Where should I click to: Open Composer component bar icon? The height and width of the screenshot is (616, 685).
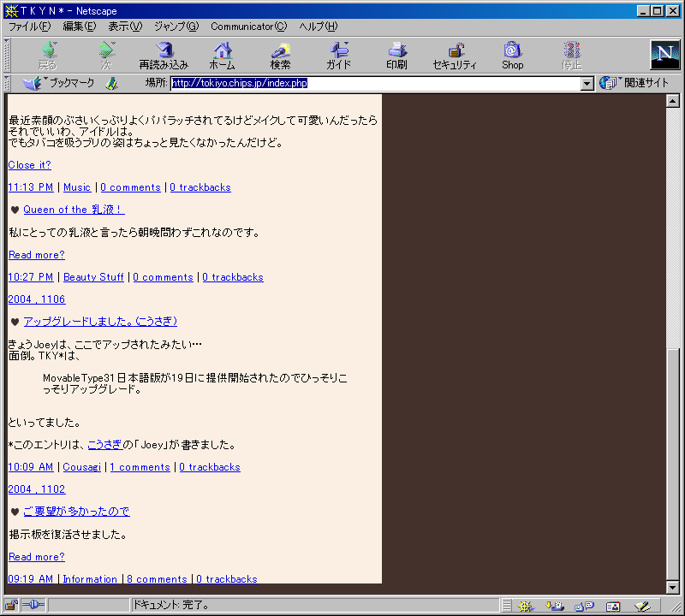tap(642, 606)
